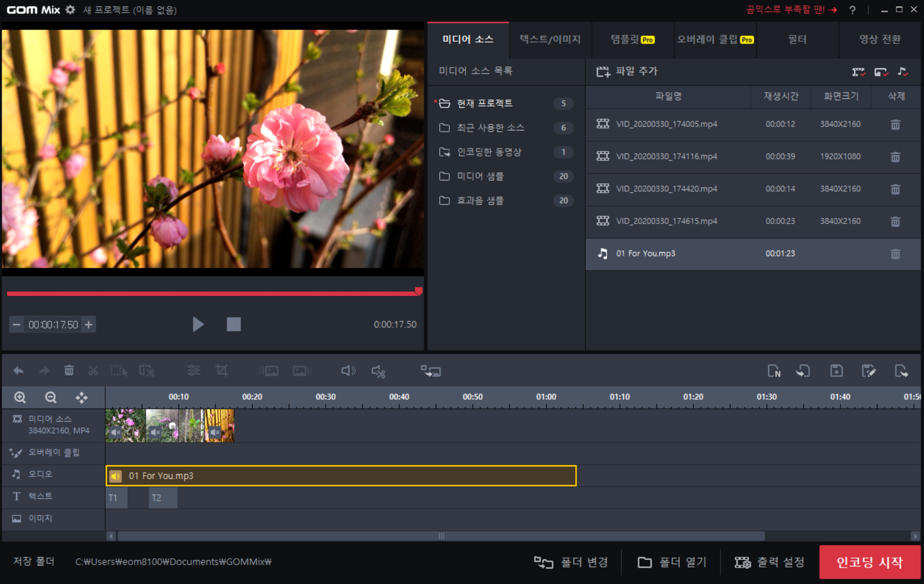
Task: Activate the range selection tool icon
Action: pos(119,371)
